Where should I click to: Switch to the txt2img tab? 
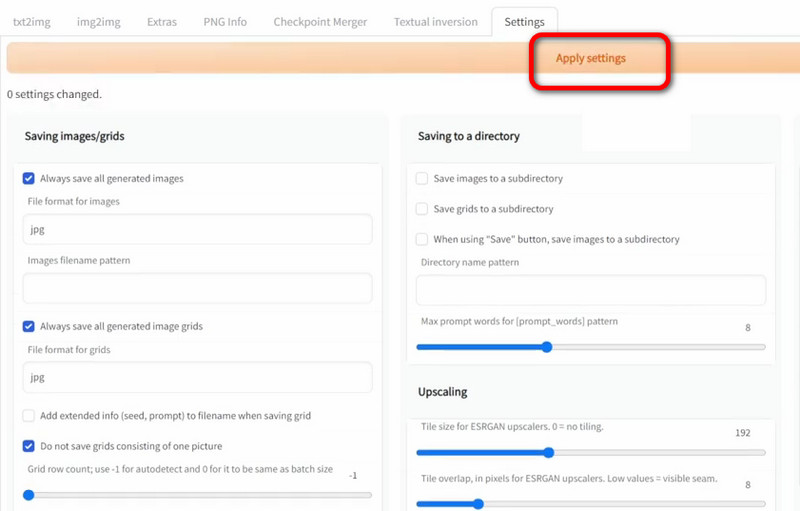coord(32,22)
